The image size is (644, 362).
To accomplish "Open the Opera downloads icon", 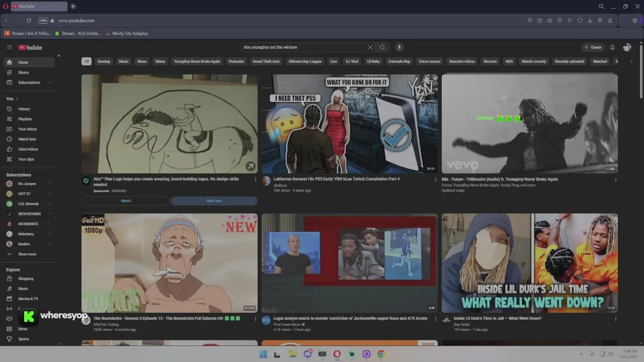I will 590,21.
